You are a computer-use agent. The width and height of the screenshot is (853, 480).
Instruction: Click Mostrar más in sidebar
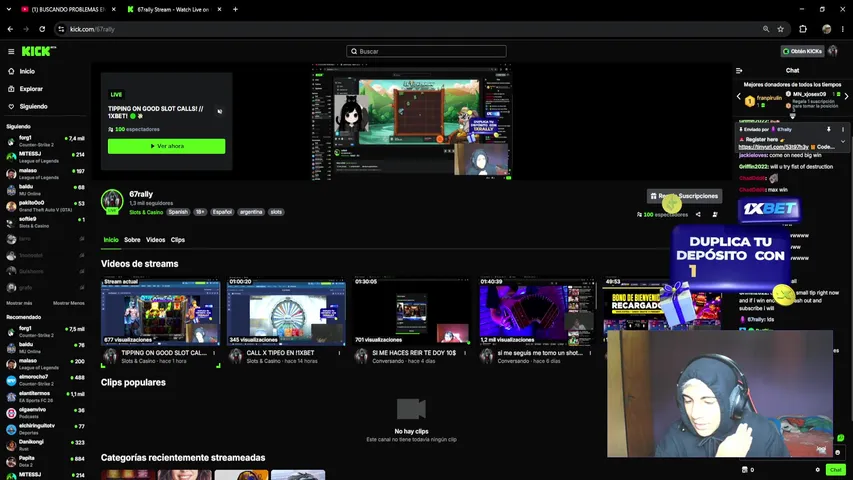click(19, 303)
